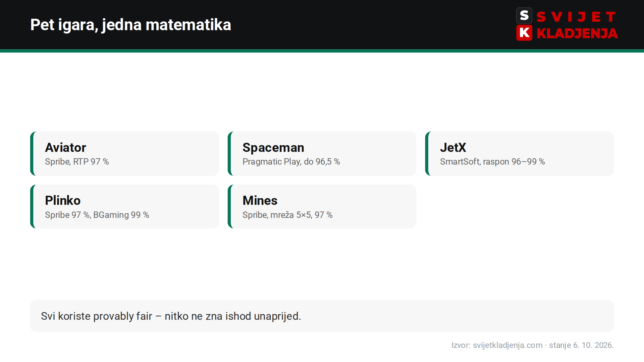
Task: Open the JetX card
Action: point(520,154)
